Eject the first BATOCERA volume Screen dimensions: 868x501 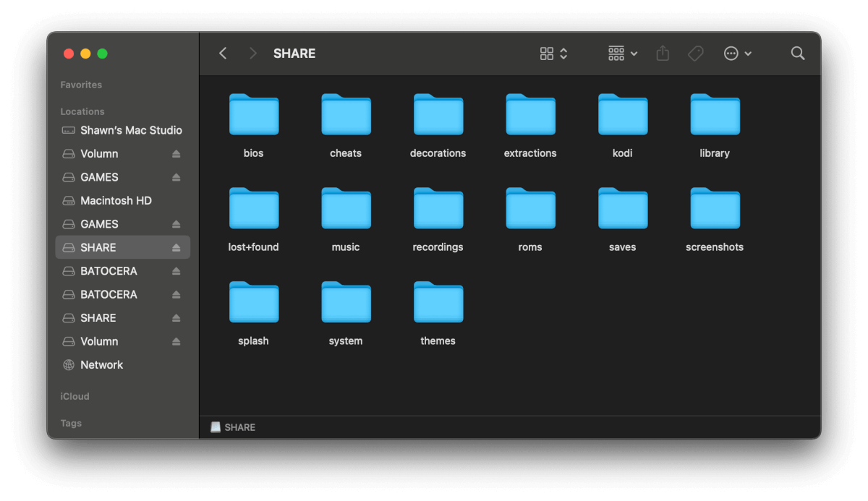[176, 271]
